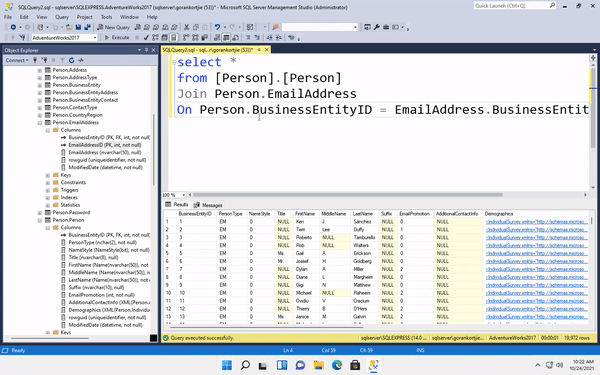Save the query with the floppy icon
The width and height of the screenshot is (600, 375).
pos(78,27)
